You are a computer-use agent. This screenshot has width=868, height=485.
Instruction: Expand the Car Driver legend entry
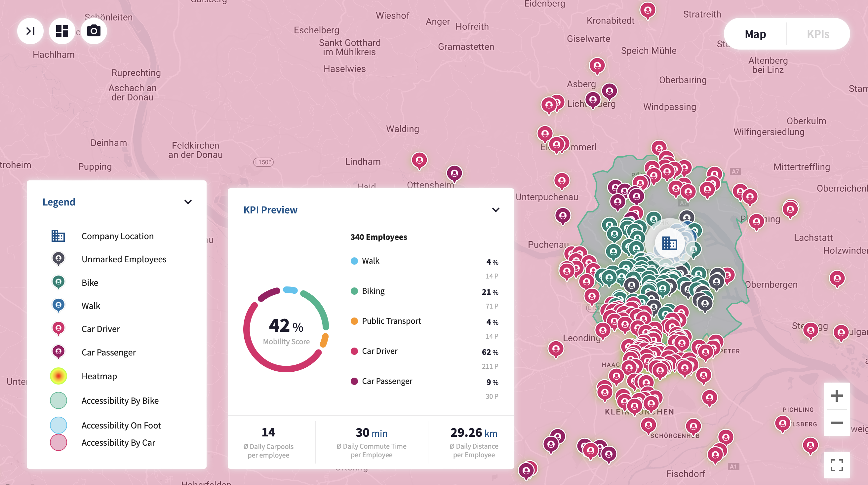[100, 329]
